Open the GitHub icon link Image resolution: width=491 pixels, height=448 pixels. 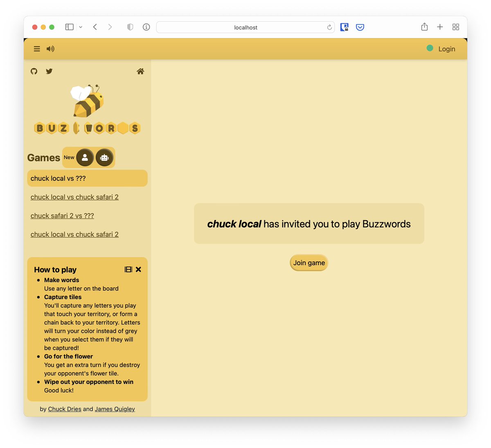tap(34, 71)
